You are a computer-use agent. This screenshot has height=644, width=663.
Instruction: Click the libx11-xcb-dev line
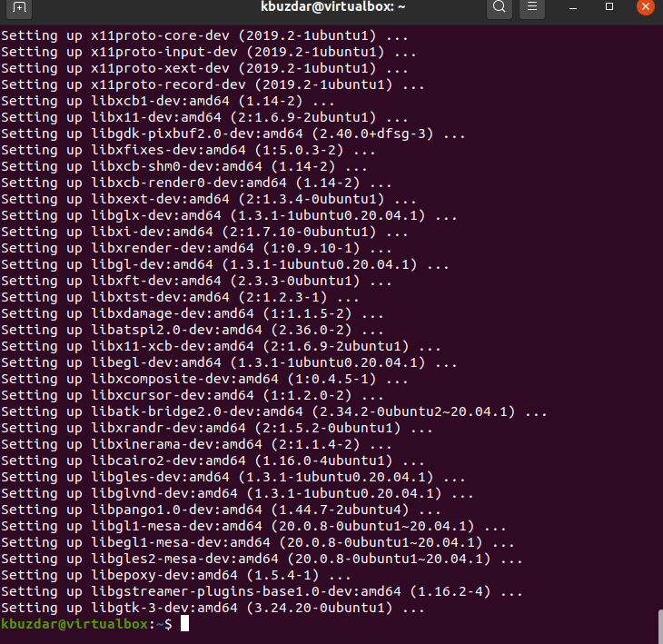point(221,346)
